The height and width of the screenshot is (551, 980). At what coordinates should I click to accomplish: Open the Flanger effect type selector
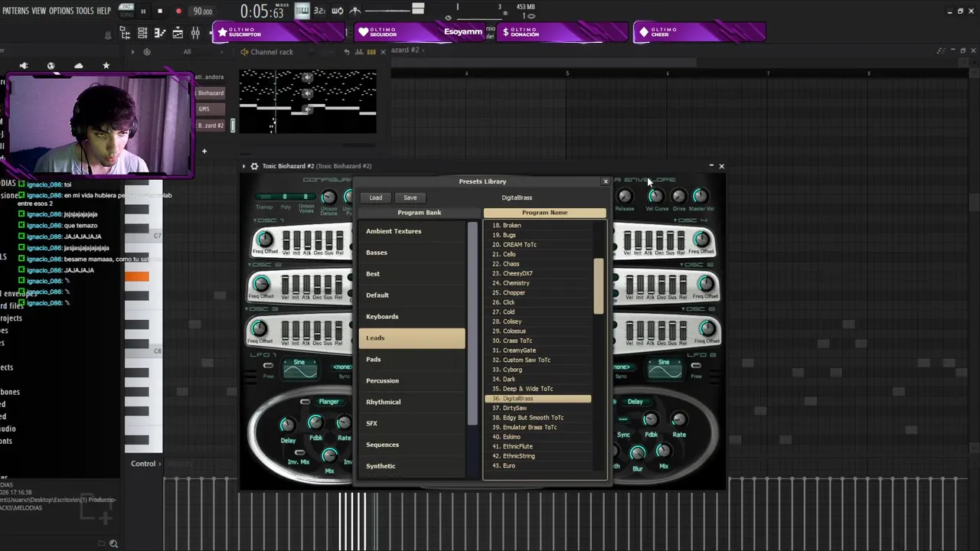328,402
